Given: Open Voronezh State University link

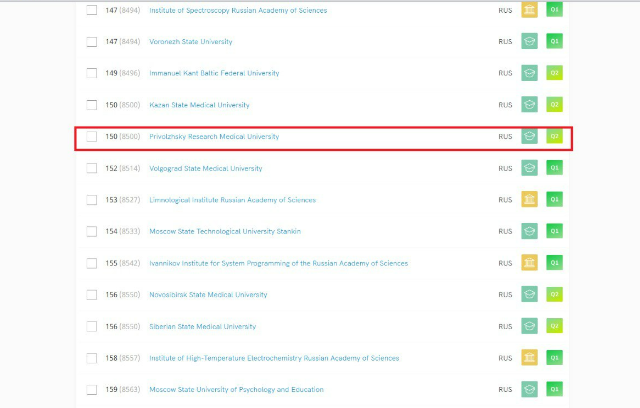Looking at the screenshot, I should pyautogui.click(x=191, y=42).
